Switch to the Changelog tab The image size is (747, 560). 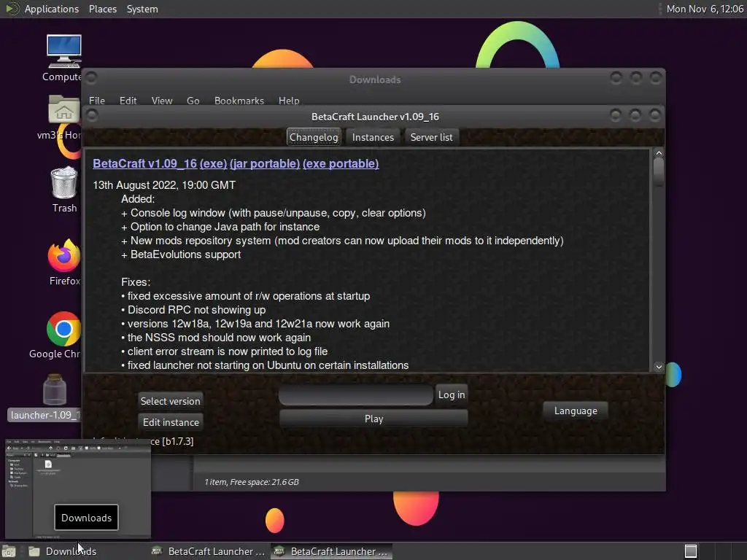pyautogui.click(x=314, y=137)
